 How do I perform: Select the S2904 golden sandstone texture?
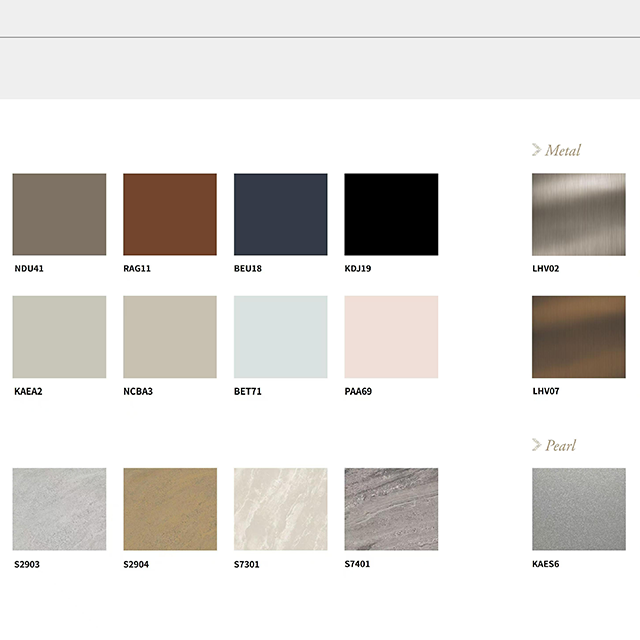[170, 509]
